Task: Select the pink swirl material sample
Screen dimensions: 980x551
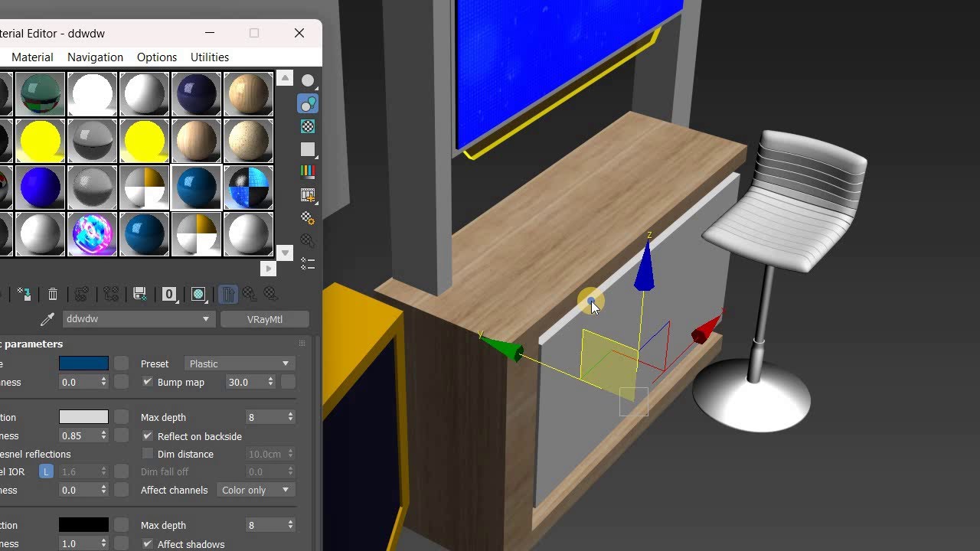Action: pos(93,233)
